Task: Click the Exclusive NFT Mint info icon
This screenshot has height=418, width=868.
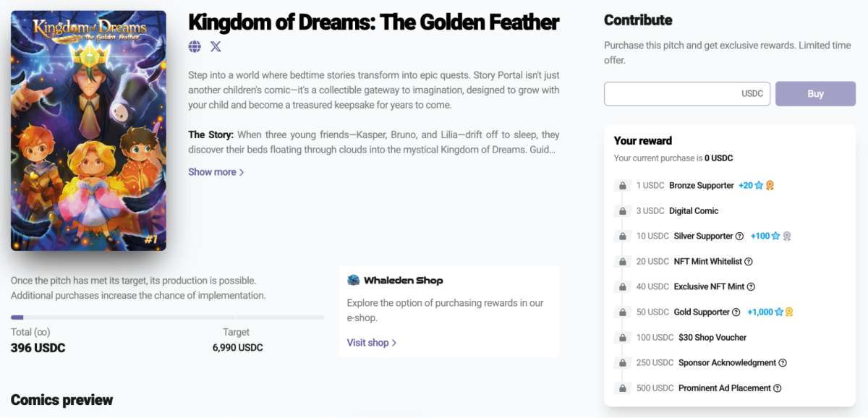Action: (x=751, y=287)
